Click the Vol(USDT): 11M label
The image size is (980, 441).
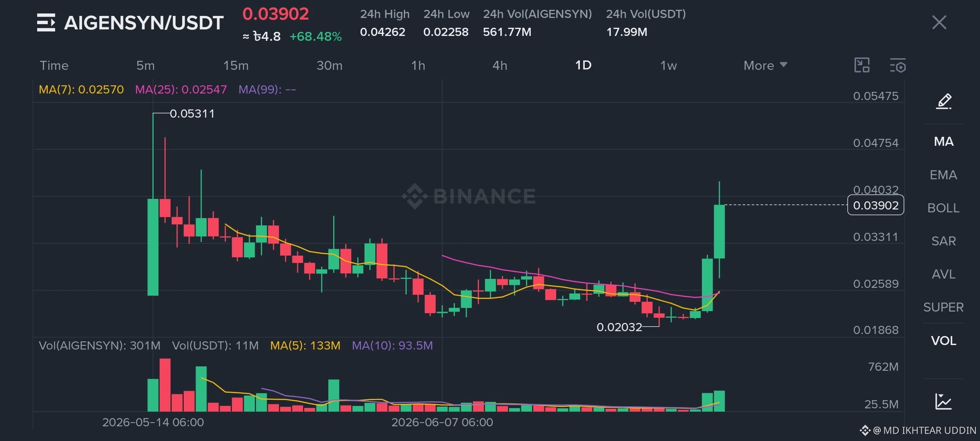coord(215,345)
